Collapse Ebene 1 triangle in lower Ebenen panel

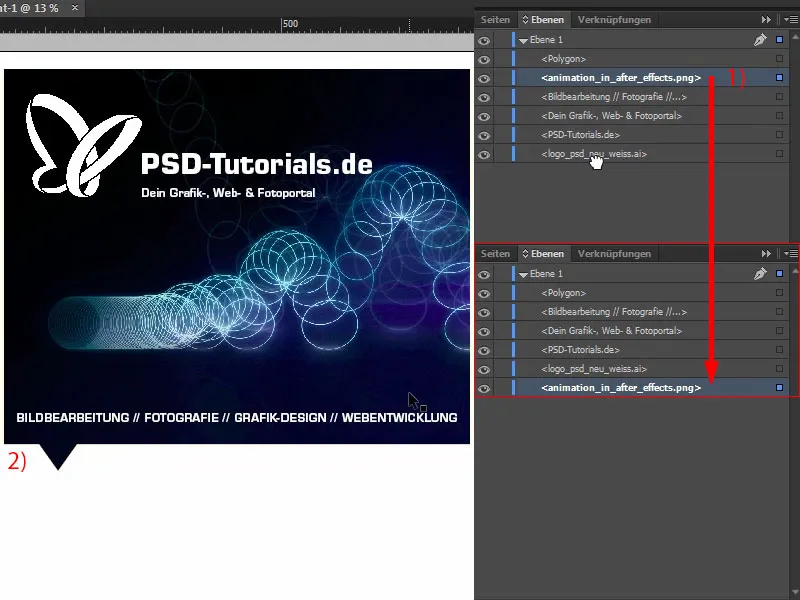tap(523, 274)
